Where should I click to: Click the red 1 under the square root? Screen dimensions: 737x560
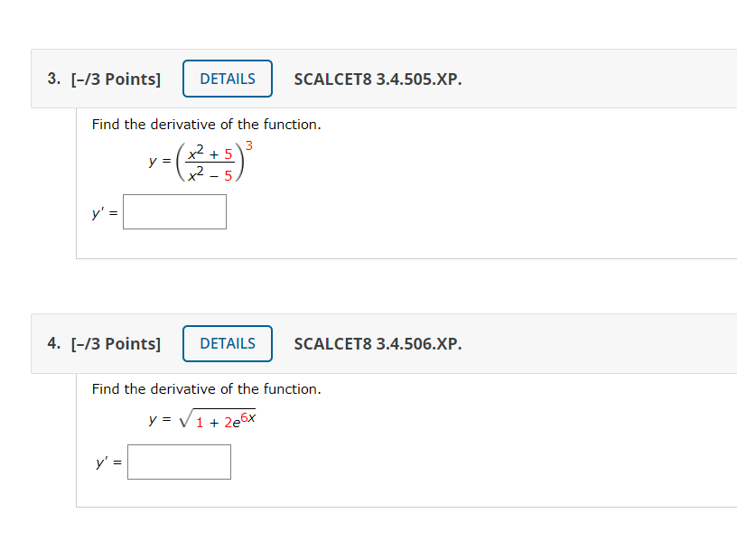click(x=200, y=423)
